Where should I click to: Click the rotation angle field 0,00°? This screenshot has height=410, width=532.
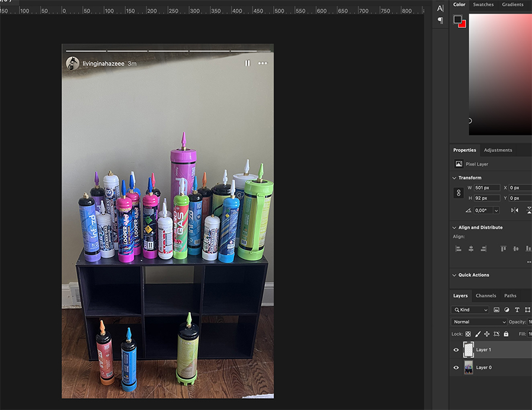(x=484, y=211)
